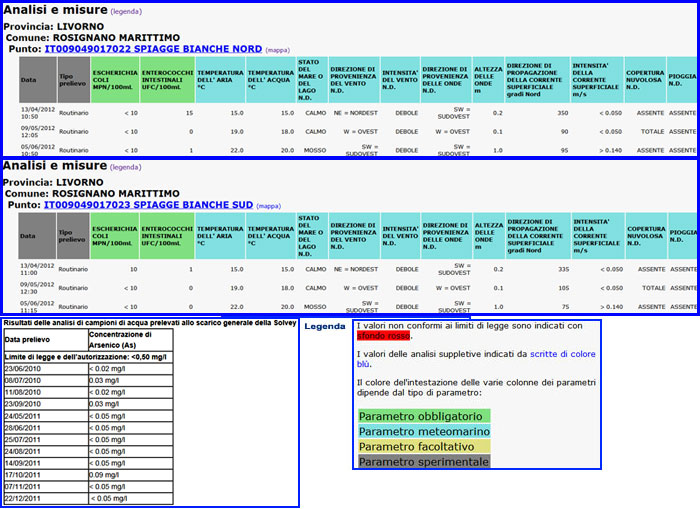This screenshot has width=700, height=509.
Task: Click 'Tipo prelievo' header in the Nord table
Action: pos(74,80)
